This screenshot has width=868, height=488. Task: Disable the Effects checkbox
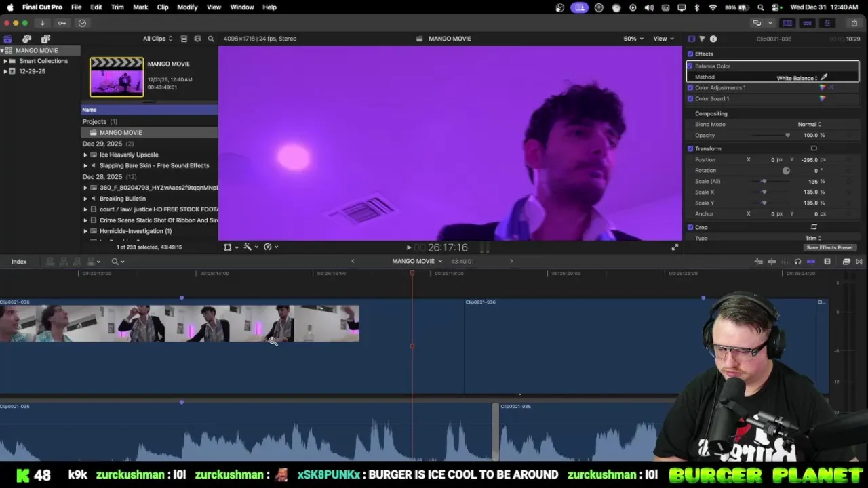point(690,54)
